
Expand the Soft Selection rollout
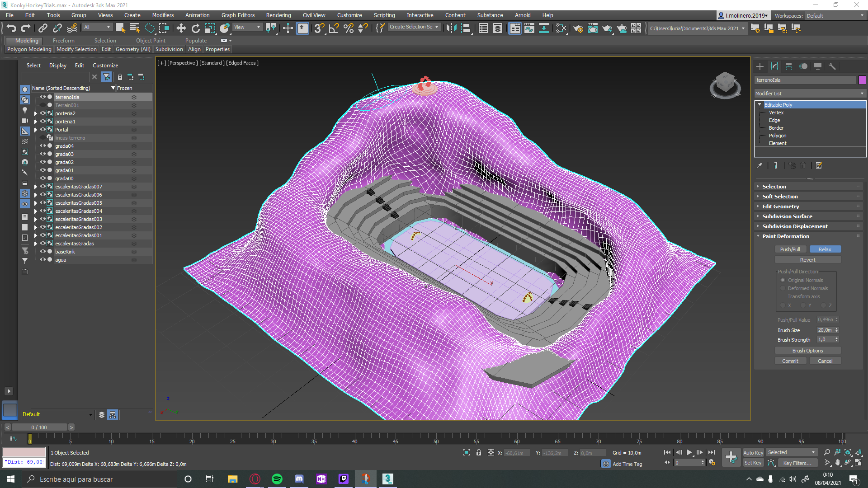click(x=780, y=197)
